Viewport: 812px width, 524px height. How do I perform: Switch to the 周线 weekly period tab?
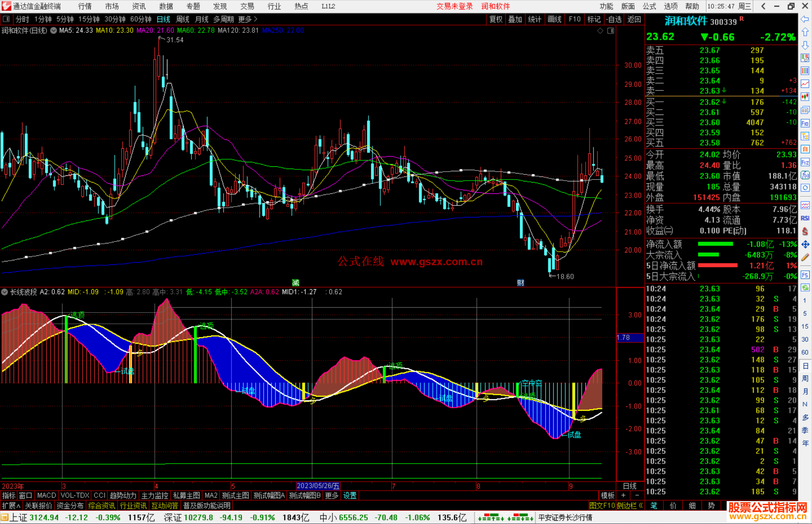[x=183, y=19]
